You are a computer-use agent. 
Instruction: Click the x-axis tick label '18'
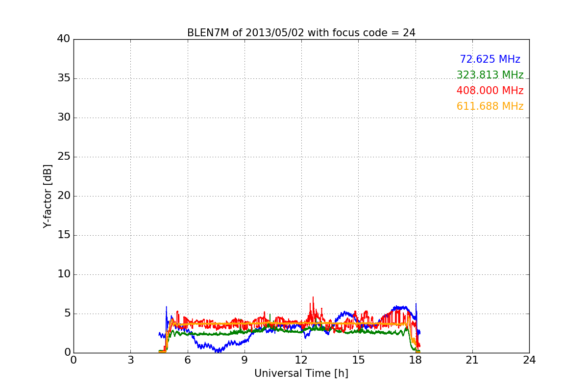pos(416,360)
